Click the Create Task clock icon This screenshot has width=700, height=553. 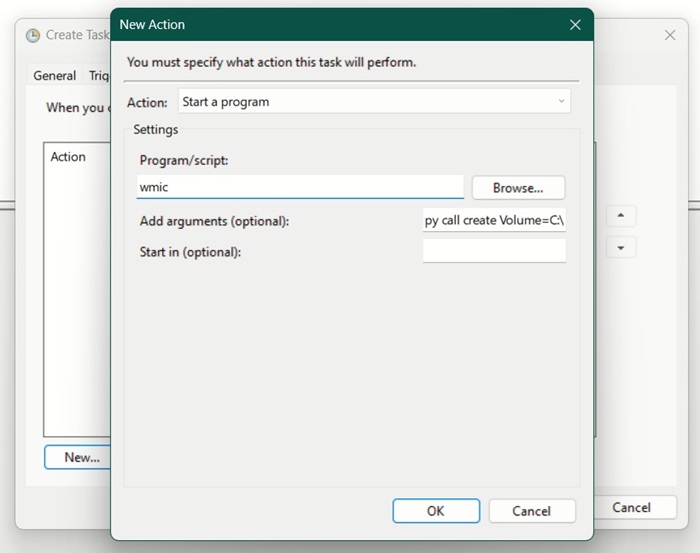(x=33, y=35)
